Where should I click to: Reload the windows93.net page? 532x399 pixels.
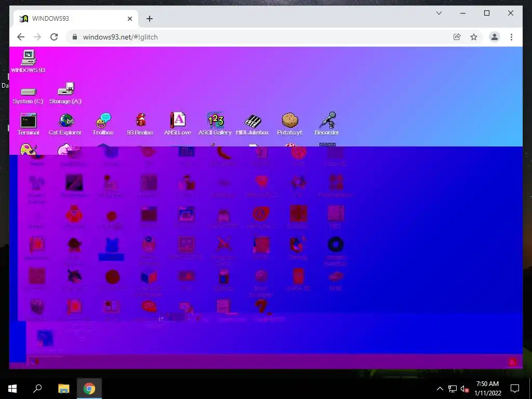(54, 37)
